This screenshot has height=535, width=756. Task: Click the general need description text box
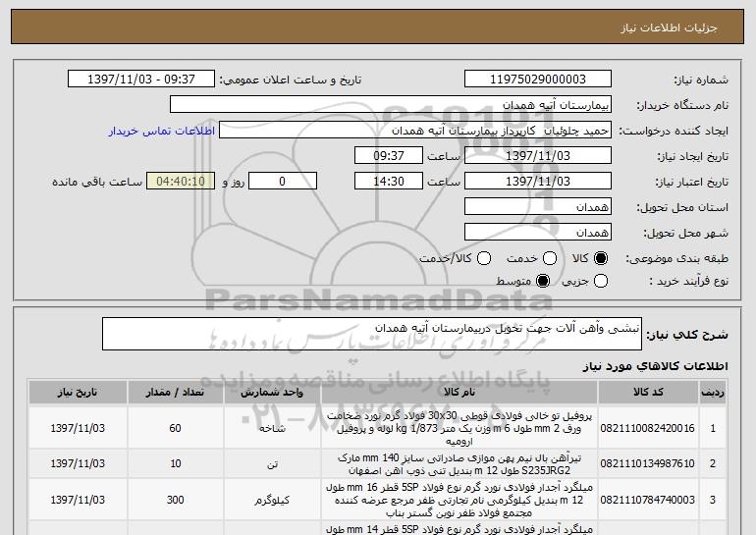pyautogui.click(x=372, y=334)
